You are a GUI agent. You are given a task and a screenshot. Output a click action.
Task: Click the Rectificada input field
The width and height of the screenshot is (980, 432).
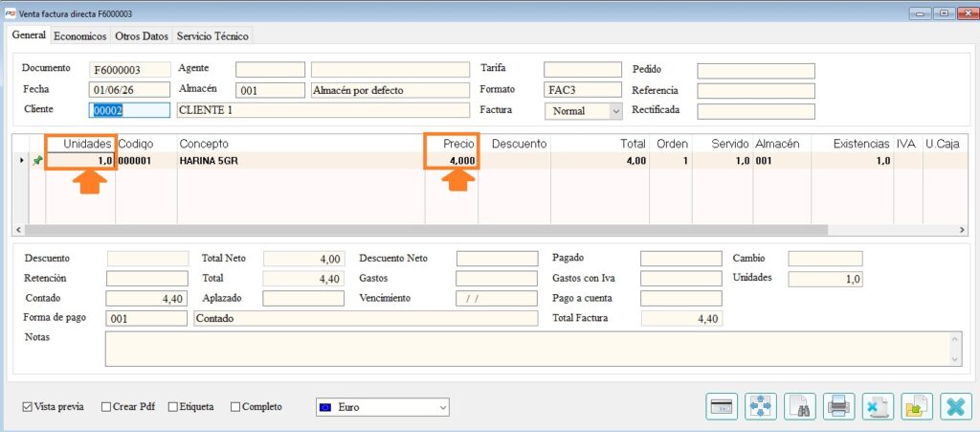pyautogui.click(x=756, y=111)
